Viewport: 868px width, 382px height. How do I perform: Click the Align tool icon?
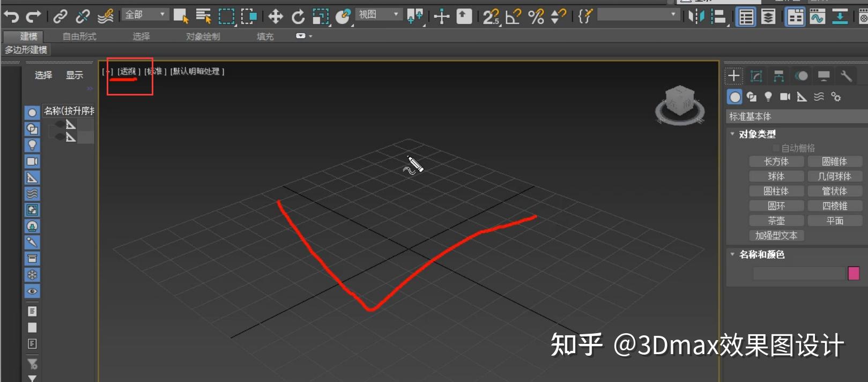click(718, 17)
